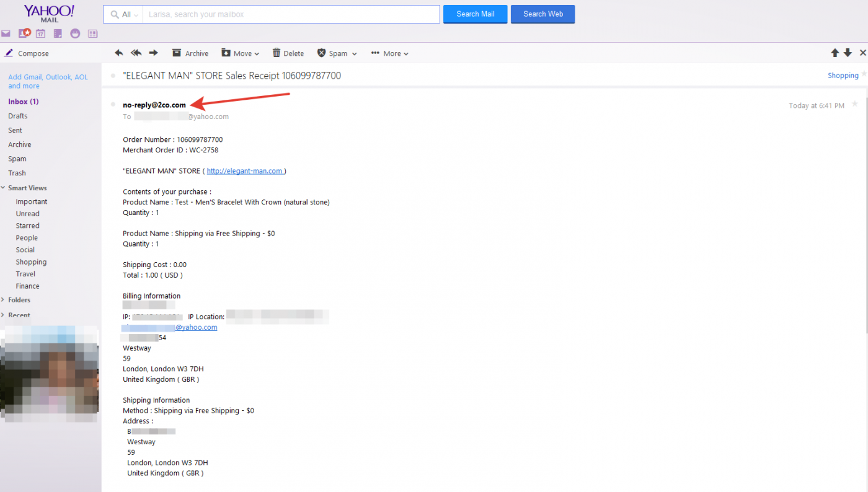This screenshot has width=868, height=492.
Task: Click the Merchant Order ID : WC-2758 line
Action: [x=170, y=150]
